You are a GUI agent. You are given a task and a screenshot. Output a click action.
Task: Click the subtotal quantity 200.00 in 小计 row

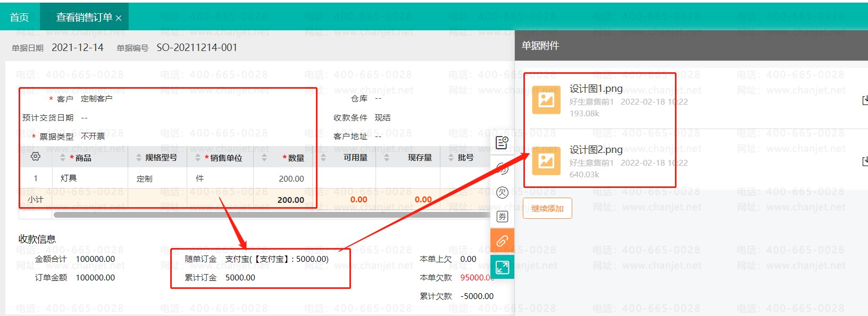[x=291, y=200]
